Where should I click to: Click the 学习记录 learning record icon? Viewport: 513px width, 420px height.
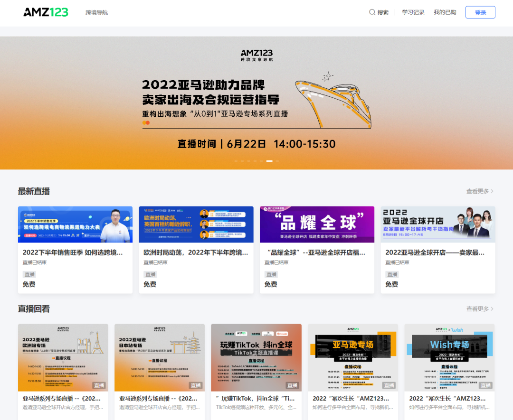pyautogui.click(x=413, y=12)
